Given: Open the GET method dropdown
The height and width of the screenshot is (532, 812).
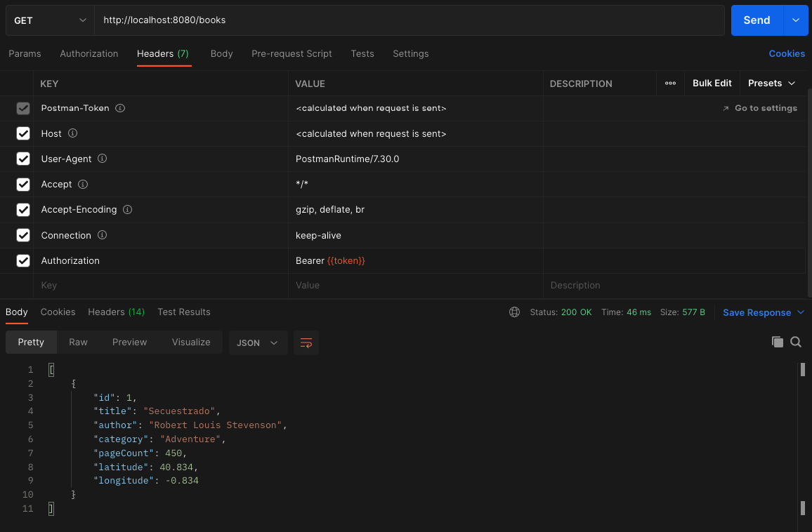Looking at the screenshot, I should [50, 20].
